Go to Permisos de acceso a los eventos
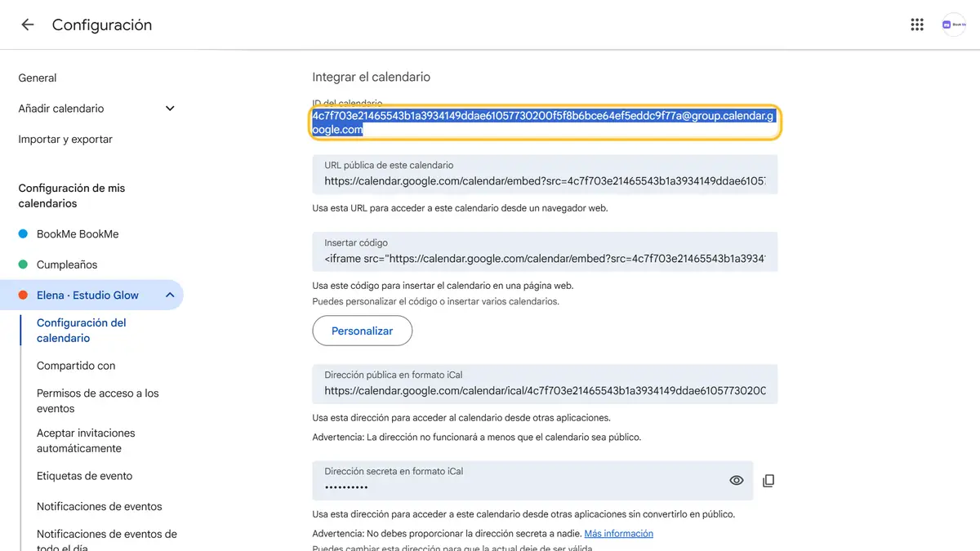 [x=98, y=401]
